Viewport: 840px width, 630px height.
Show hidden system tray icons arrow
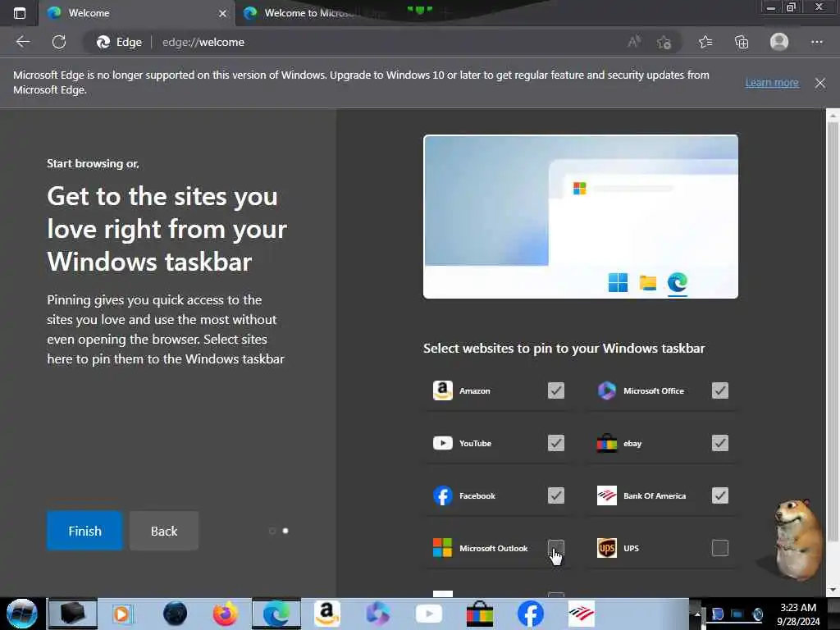tap(696, 614)
